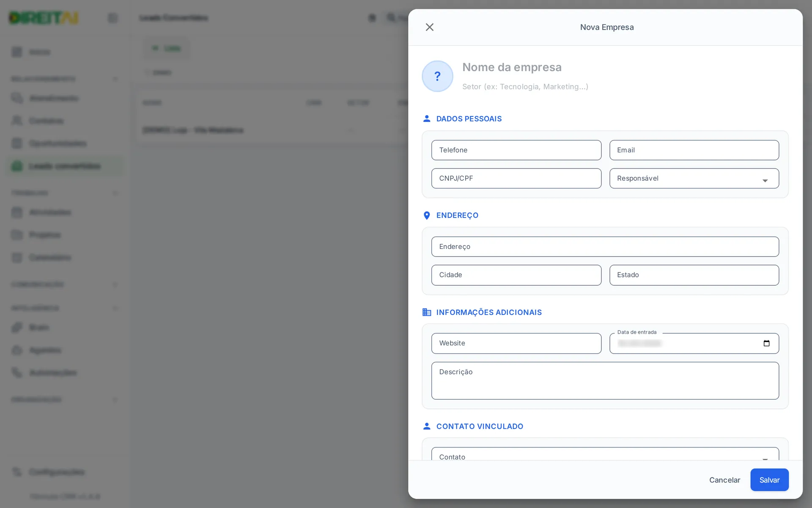Focus the CNPJ/CPF field
812x508 pixels.
point(516,178)
